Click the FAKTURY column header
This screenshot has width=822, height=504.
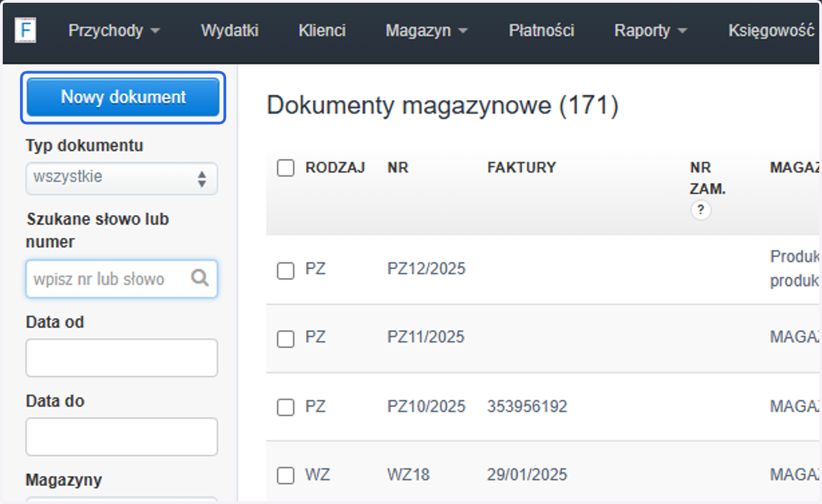click(x=521, y=167)
